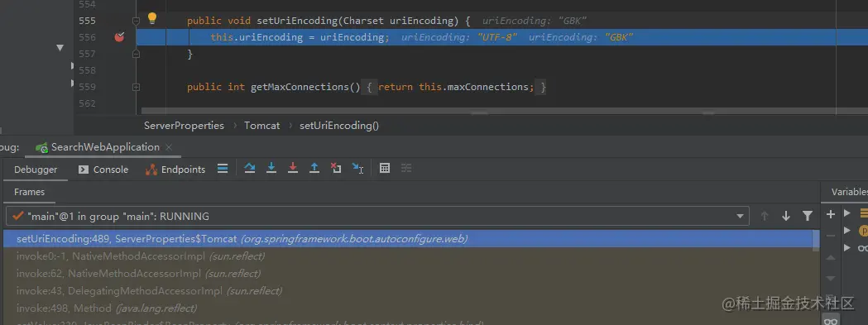Viewport: 868px width, 325px height.
Task: Expand the folded getMaxConnections method at line 559
Action: [137, 88]
